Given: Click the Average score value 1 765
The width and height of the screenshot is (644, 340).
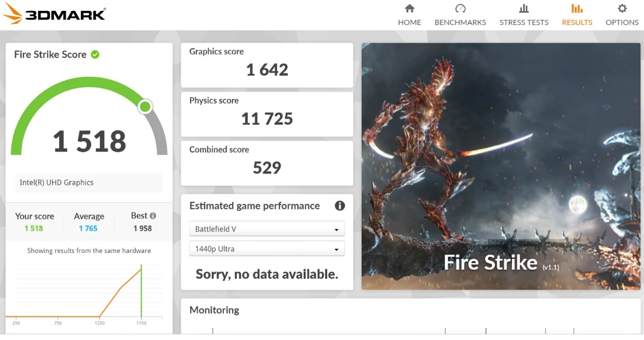Looking at the screenshot, I should click(88, 228).
